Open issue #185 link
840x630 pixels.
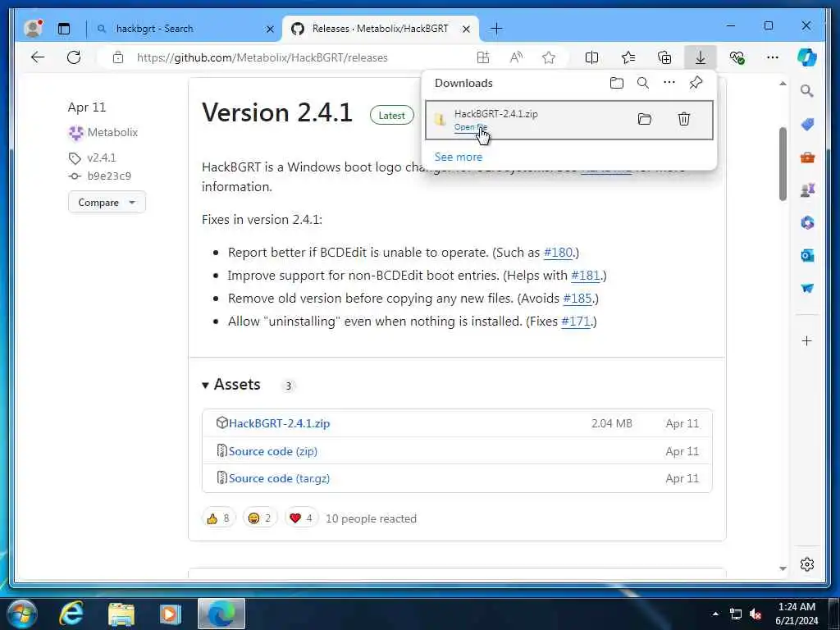(x=577, y=299)
